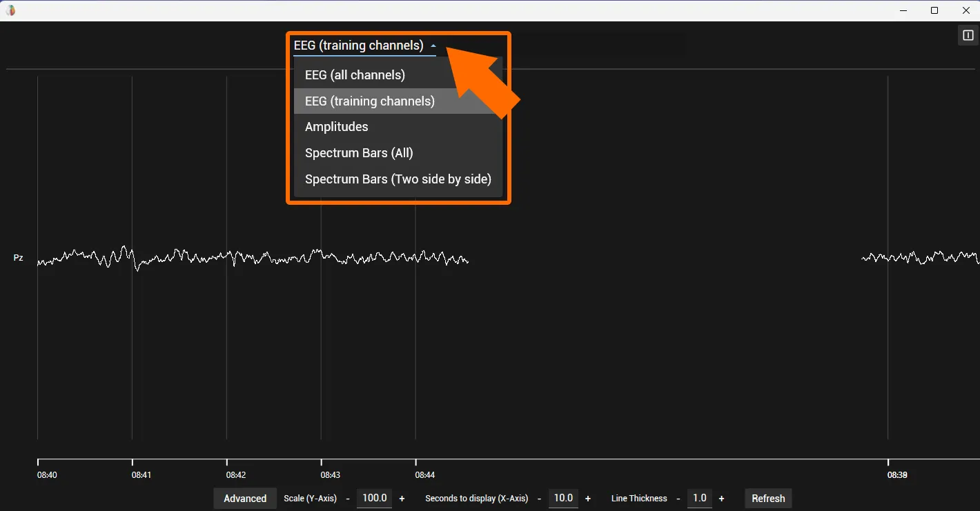Click the 08:40 time axis label
Screen dimensions: 980x511
[47, 475]
